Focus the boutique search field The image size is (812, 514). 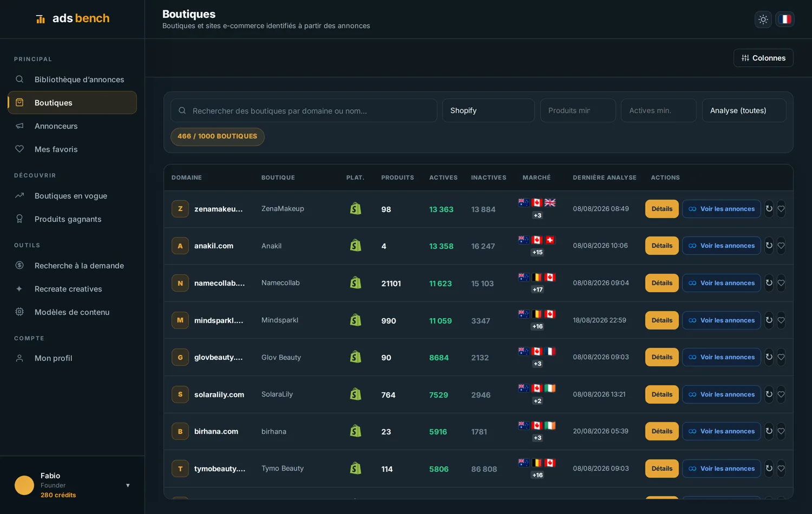tap(304, 110)
